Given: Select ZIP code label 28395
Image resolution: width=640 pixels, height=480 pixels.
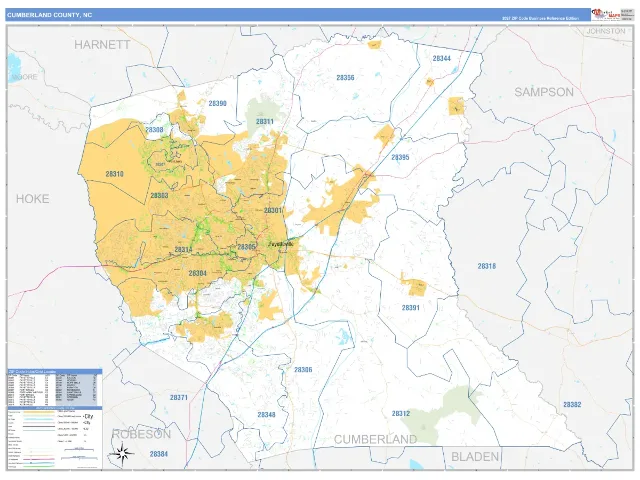Looking at the screenshot, I should [x=400, y=157].
